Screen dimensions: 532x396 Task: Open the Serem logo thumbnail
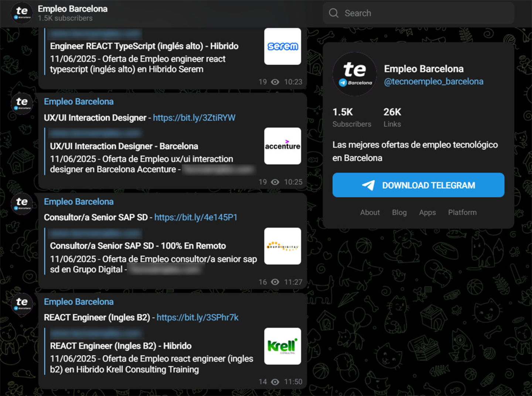[283, 46]
